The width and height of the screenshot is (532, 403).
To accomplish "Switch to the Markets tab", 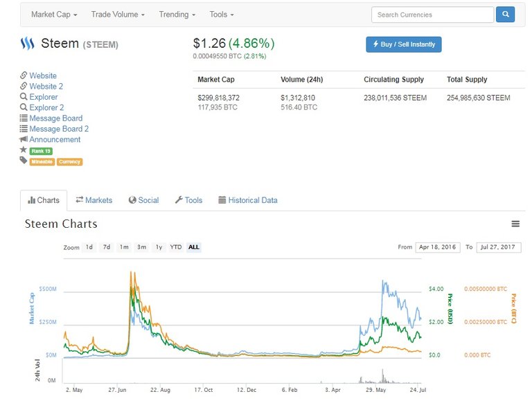I will pyautogui.click(x=94, y=200).
